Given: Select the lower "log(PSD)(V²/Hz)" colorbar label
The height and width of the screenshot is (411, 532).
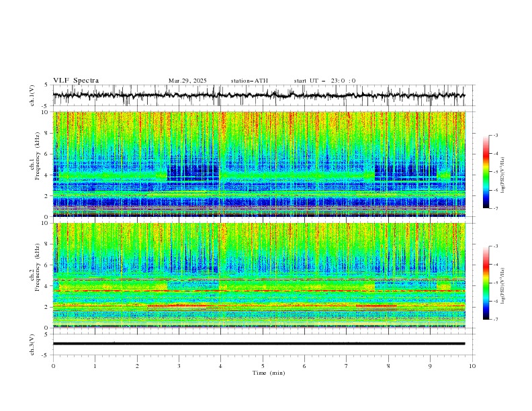Looking at the screenshot, I should pyautogui.click(x=503, y=286).
